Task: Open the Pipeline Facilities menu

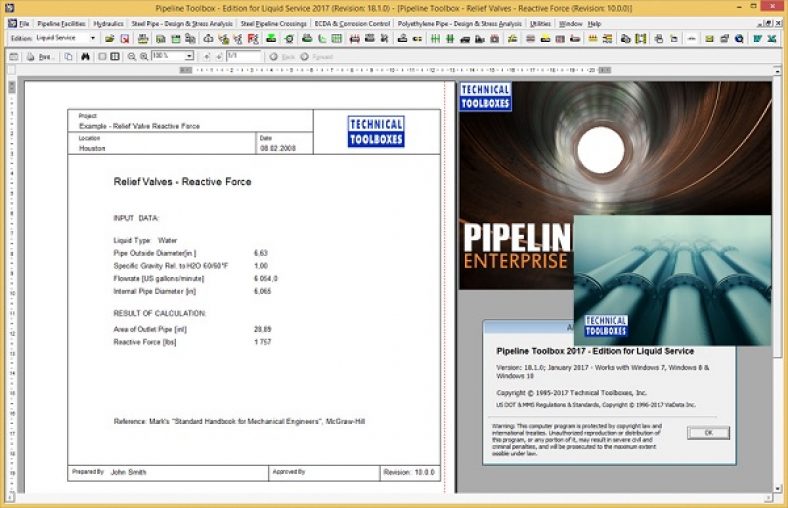Action: coord(62,23)
